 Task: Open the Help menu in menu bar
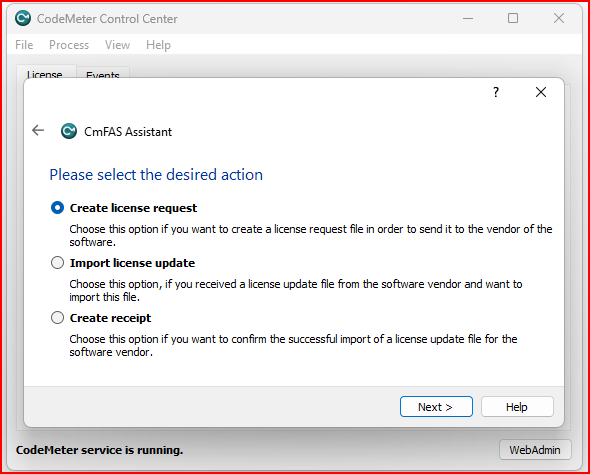158,45
